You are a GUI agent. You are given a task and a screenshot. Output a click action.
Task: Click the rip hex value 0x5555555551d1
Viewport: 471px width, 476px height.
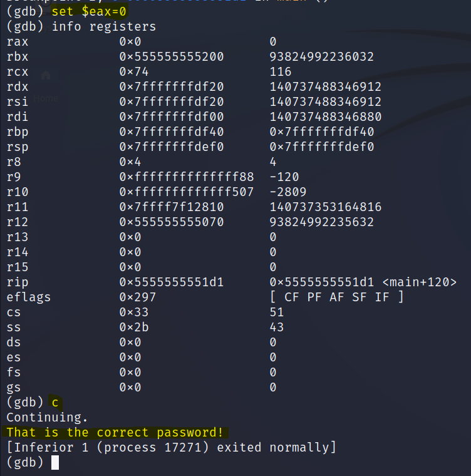(172, 282)
